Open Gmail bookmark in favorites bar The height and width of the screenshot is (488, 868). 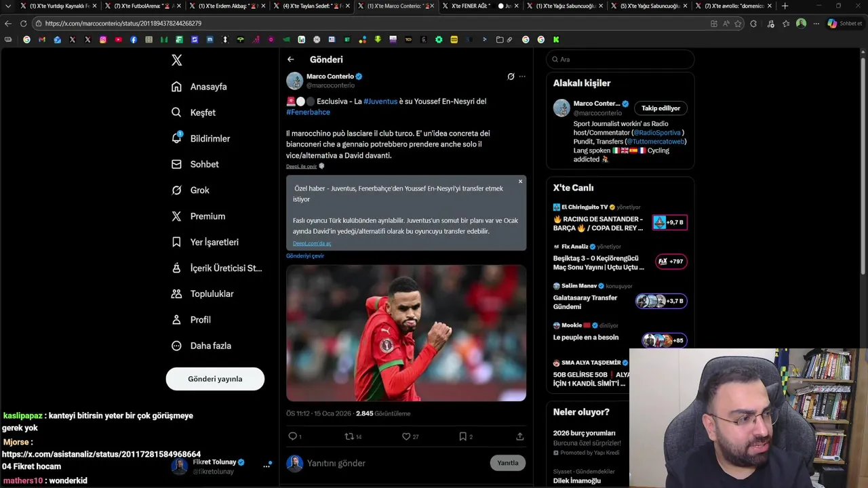point(42,39)
